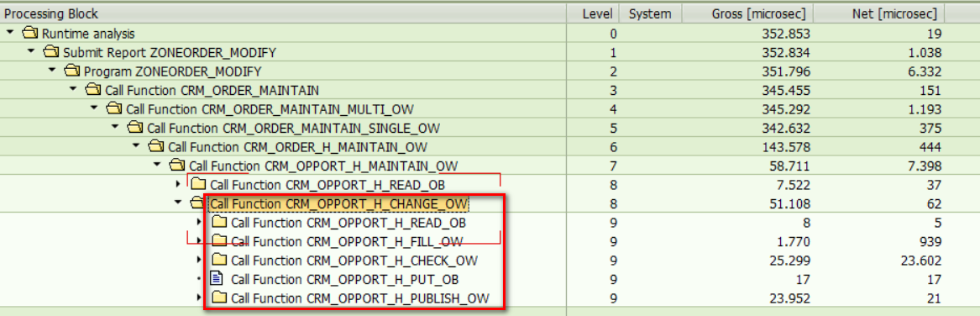Click document icon of CRM_OPPORT_H_PUT_OB

[x=217, y=278]
